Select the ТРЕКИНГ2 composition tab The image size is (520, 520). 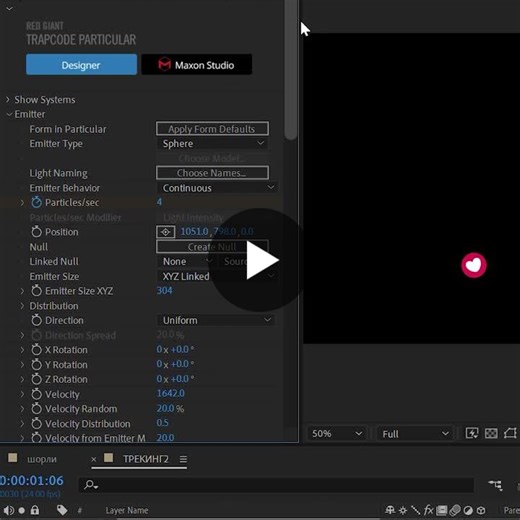point(146,459)
